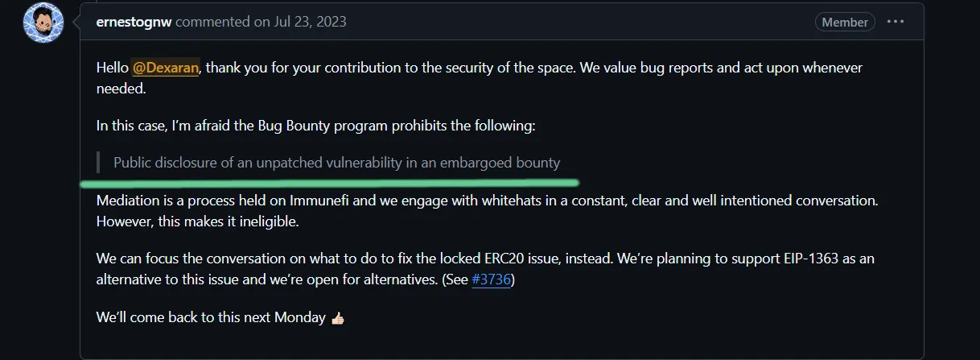Click the green underline highlight stroke
The height and width of the screenshot is (360, 980).
(330, 183)
